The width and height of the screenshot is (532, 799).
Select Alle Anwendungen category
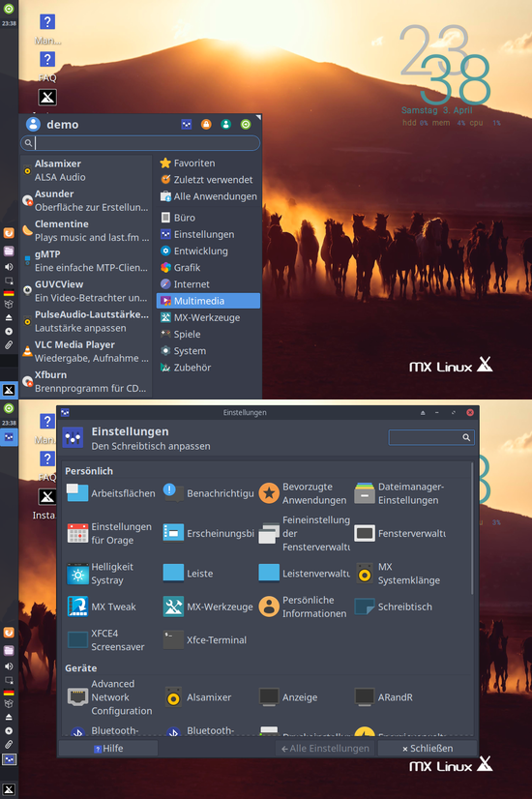pyautogui.click(x=208, y=196)
